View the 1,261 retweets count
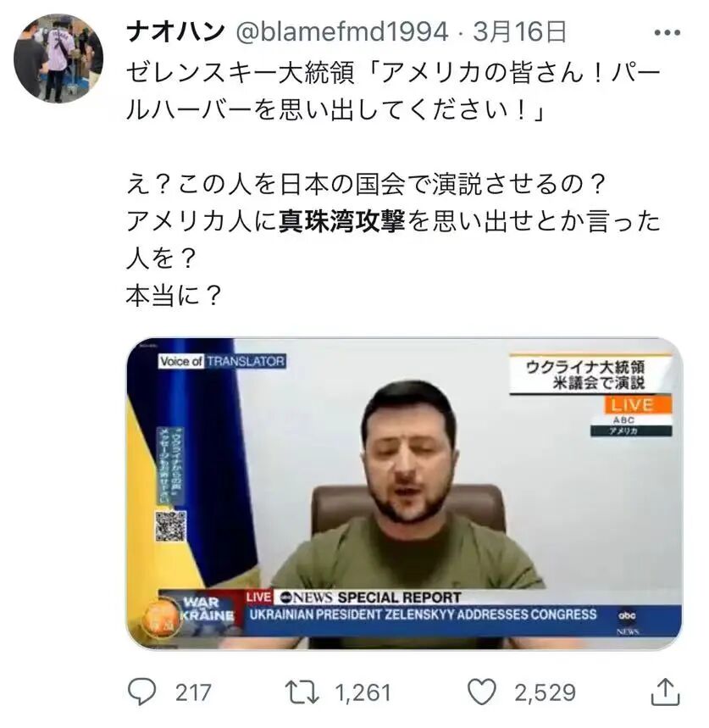 tap(363, 692)
